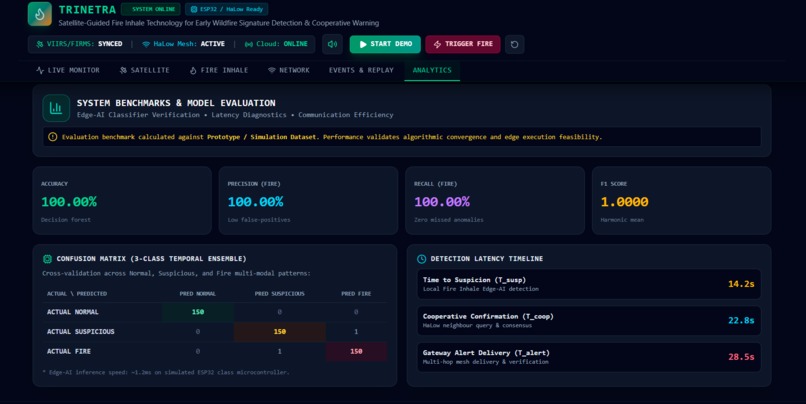
Task: Click the PRED SUSPICIOUS column header
Action: click(280, 293)
